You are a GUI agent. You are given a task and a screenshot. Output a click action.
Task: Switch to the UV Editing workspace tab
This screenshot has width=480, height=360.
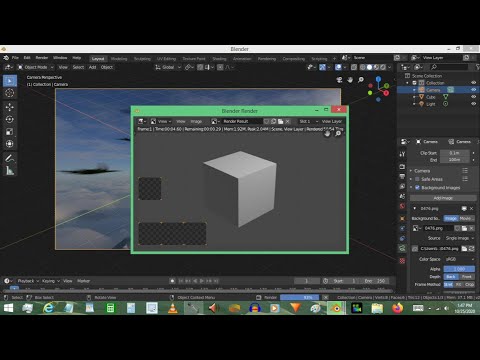pos(166,59)
